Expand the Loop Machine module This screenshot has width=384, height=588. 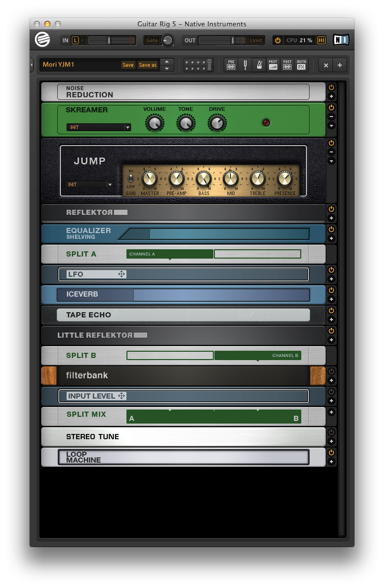click(331, 462)
